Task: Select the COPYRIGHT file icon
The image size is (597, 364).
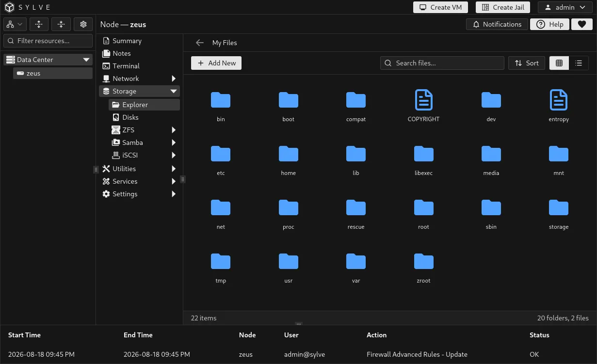Action: coord(423,100)
